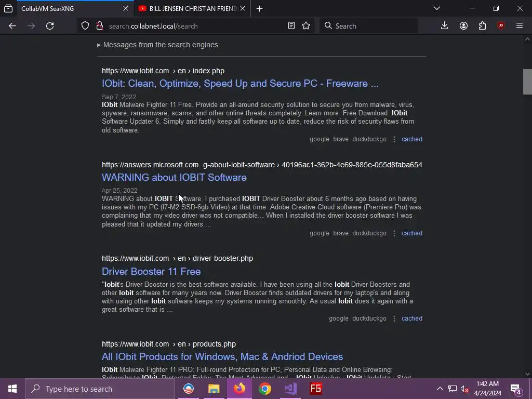This screenshot has height=399, width=532.
Task: Reload the current page
Action: tap(50, 26)
